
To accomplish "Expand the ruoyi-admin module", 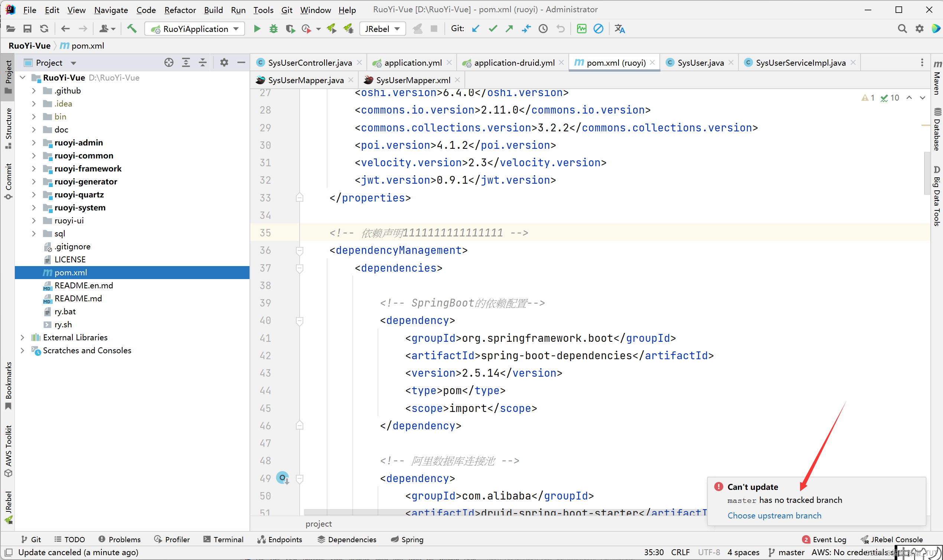I will pos(33,143).
